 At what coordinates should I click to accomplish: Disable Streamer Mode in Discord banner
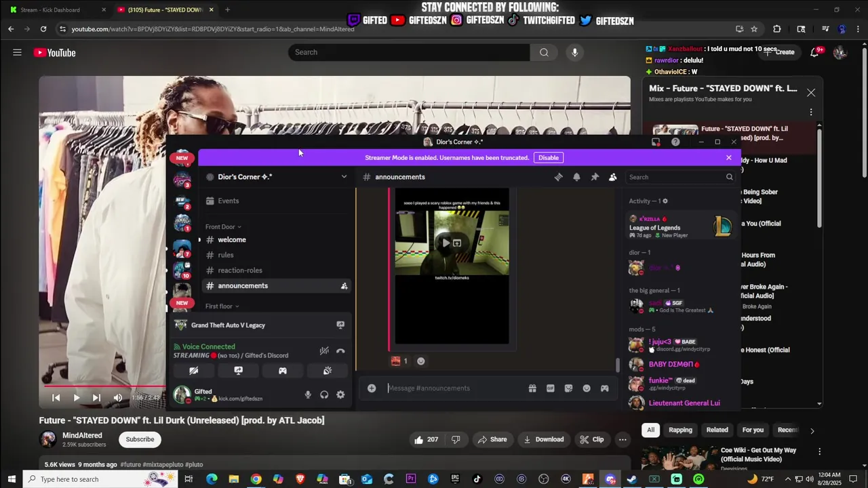[548, 158]
